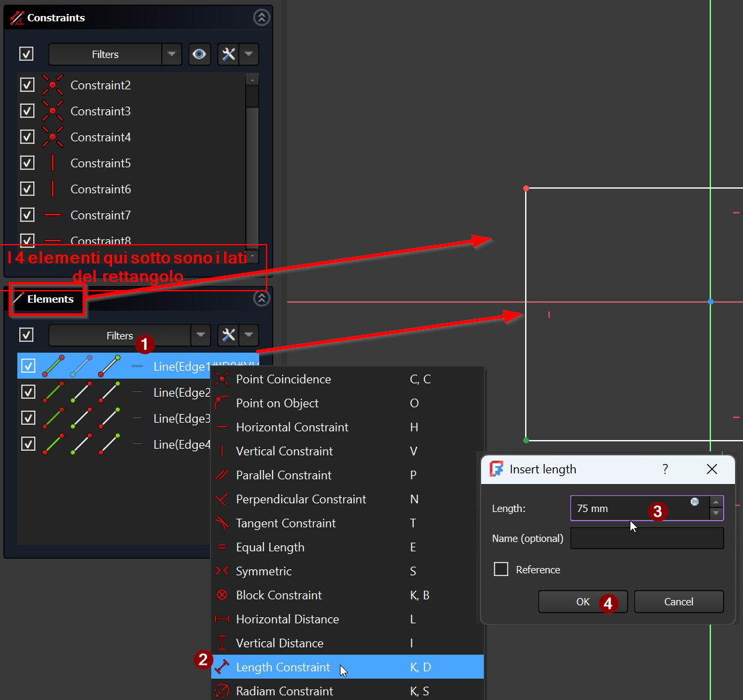The width and height of the screenshot is (743, 700).
Task: Select Horizontal Distance in the context menu
Action: coord(287,619)
